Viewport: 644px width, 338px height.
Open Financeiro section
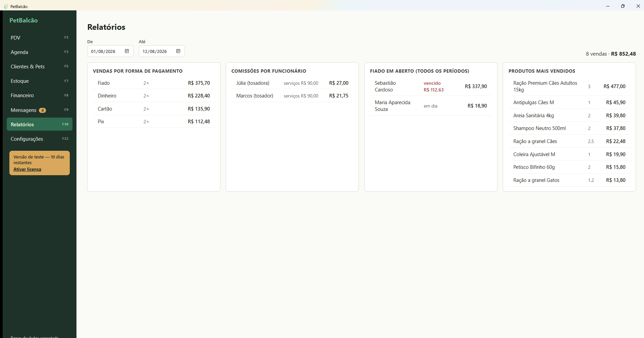(40, 95)
